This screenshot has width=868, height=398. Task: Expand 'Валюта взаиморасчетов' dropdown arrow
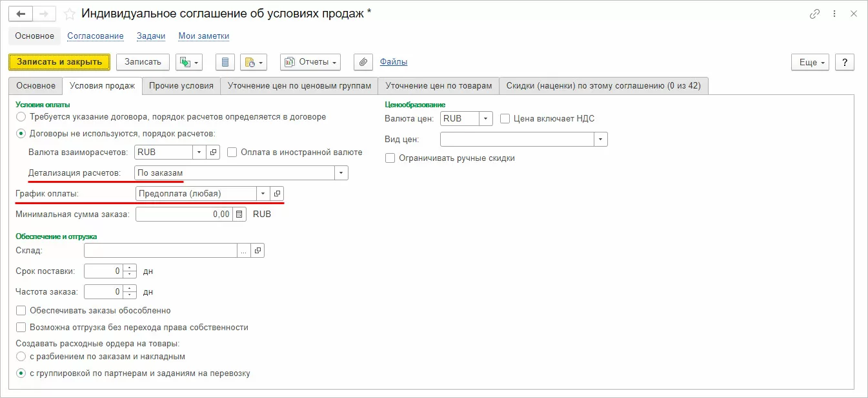tap(199, 152)
